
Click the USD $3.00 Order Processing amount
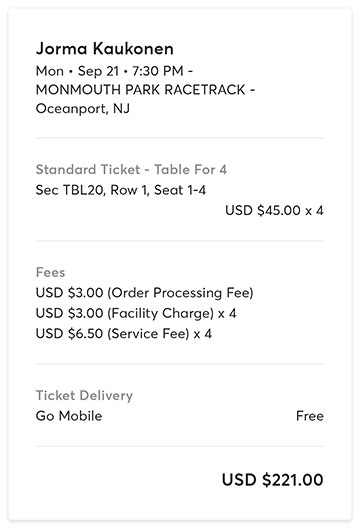(69, 293)
